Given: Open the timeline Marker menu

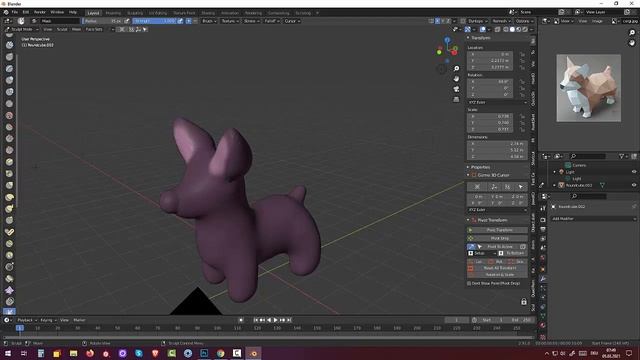Looking at the screenshot, I should coord(79,320).
